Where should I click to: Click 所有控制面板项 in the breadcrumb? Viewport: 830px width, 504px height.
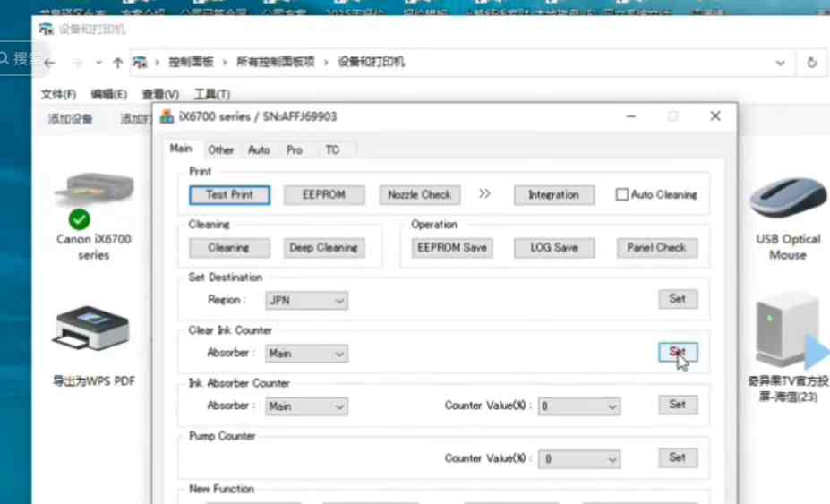tap(275, 62)
